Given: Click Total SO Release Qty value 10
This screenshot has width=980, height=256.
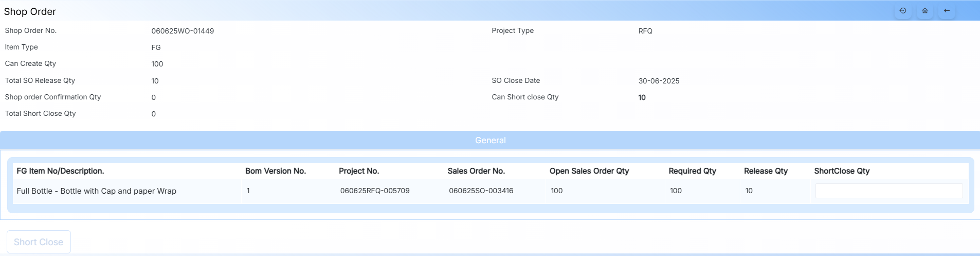Looking at the screenshot, I should click(155, 81).
